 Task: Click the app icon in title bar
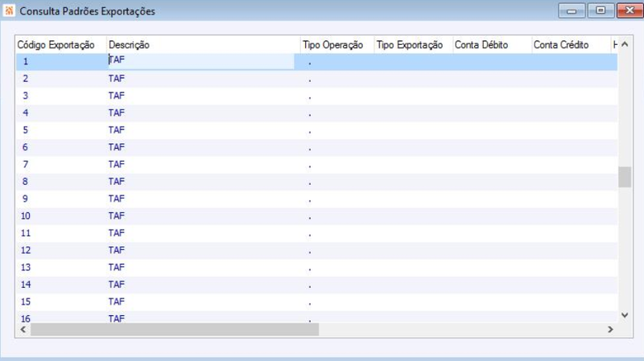click(x=9, y=10)
